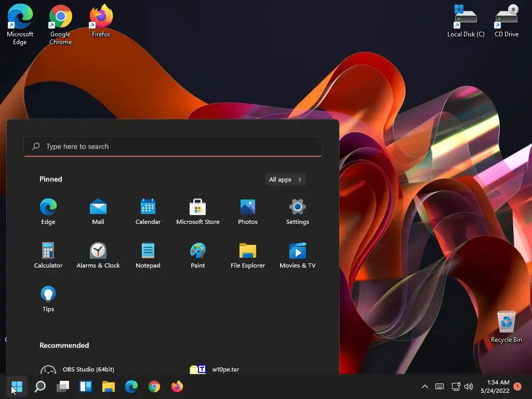Open taskbar Search magnifier

[x=40, y=387]
